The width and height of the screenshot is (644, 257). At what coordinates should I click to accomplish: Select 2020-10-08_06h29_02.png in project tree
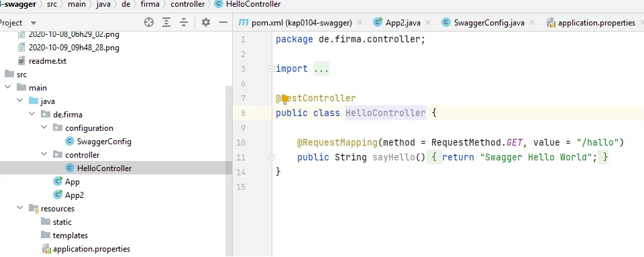click(74, 34)
